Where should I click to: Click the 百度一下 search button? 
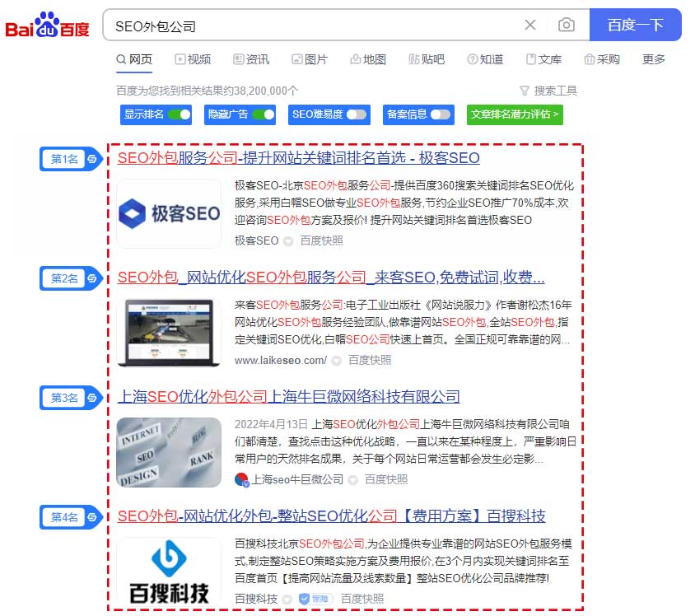click(635, 25)
